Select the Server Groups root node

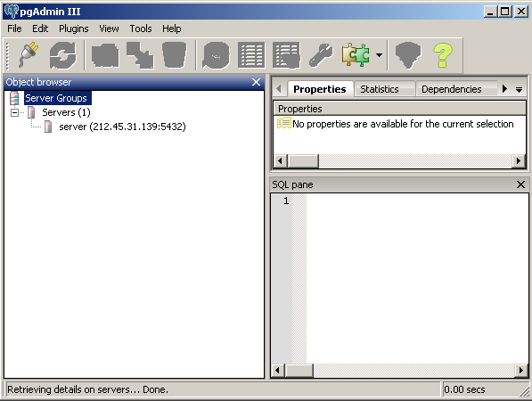tap(56, 98)
